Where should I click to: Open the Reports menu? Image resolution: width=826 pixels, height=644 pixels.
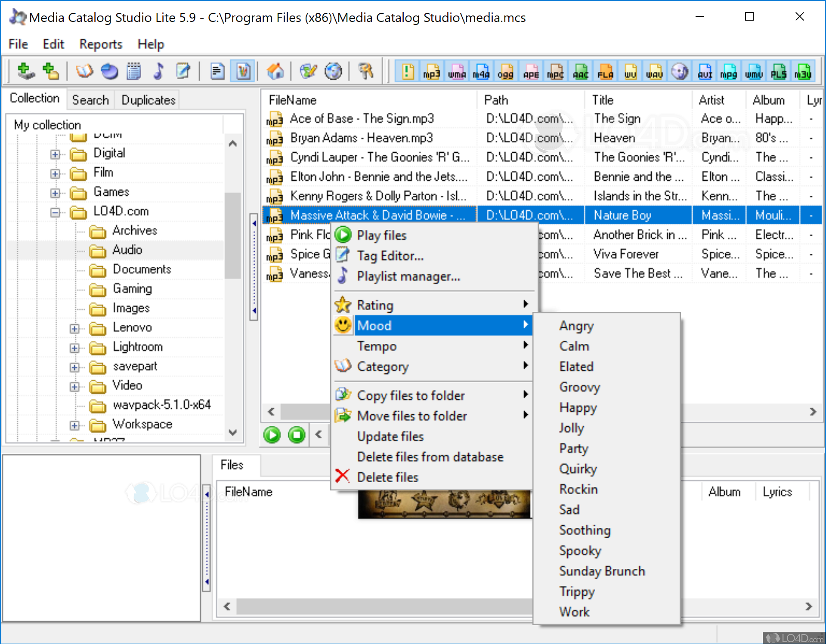coord(101,44)
